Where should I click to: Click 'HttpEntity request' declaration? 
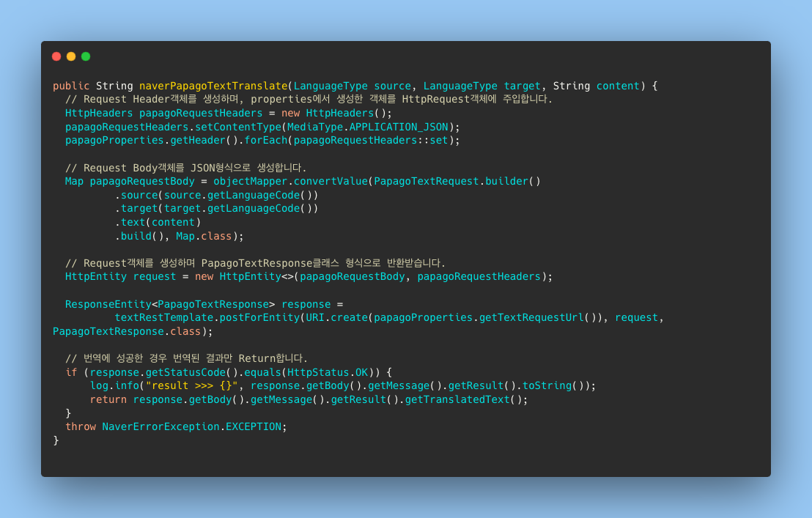click(121, 277)
